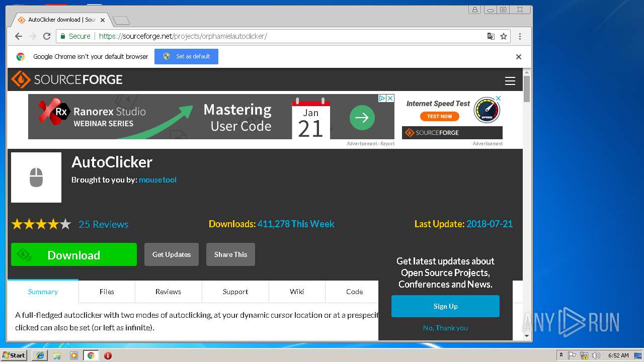Viewport: 644px width, 362px height.
Task: Click the red shield taskbar icon
Action: click(108, 355)
